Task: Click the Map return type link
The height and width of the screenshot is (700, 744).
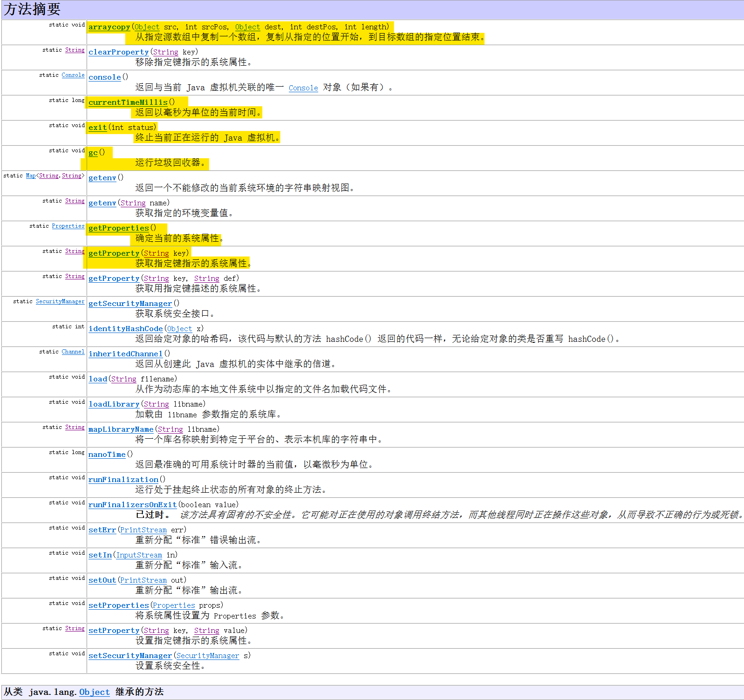Action: click(31, 176)
